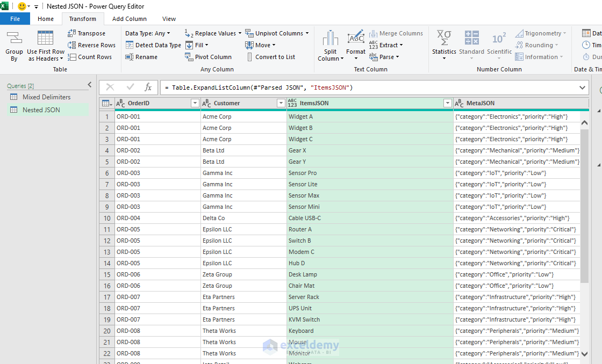Click Replace Values
602x364 pixels.
pos(213,33)
